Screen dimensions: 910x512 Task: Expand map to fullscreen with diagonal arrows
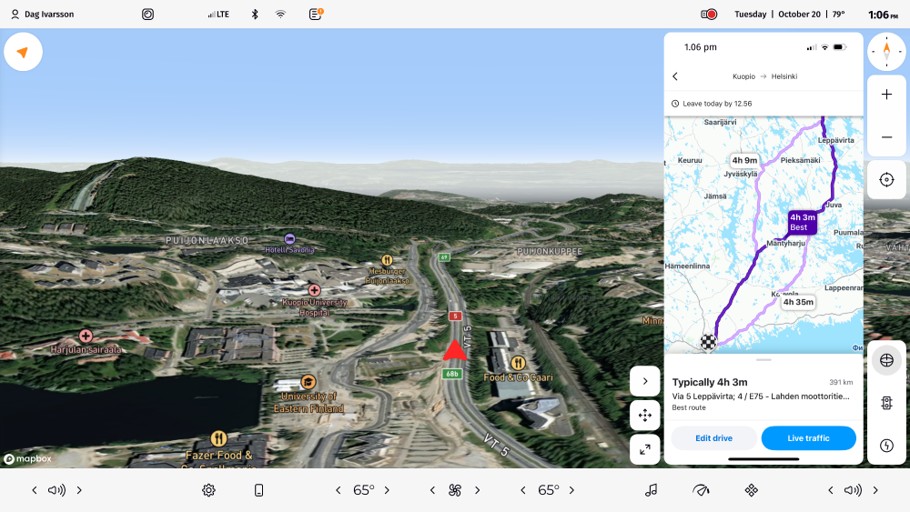coord(645,450)
